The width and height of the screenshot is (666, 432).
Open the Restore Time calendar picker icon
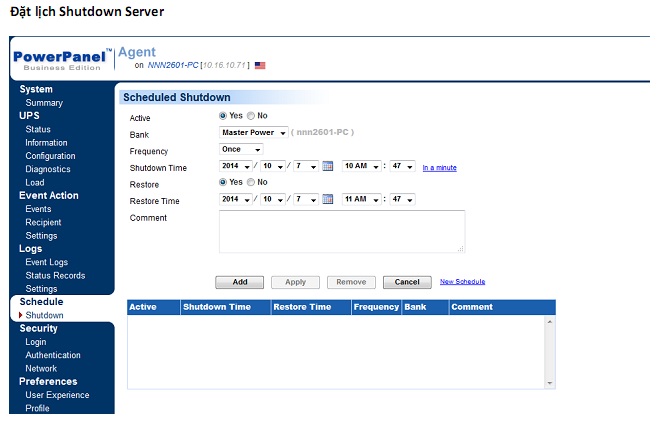327,200
